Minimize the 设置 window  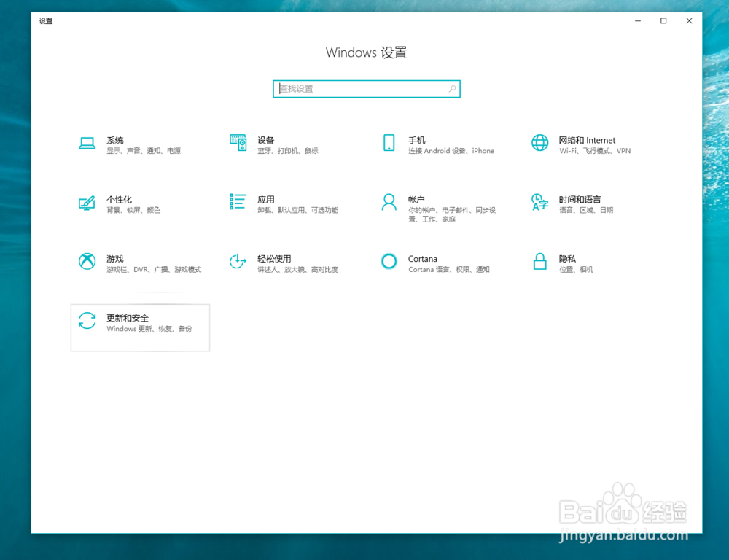(638, 21)
